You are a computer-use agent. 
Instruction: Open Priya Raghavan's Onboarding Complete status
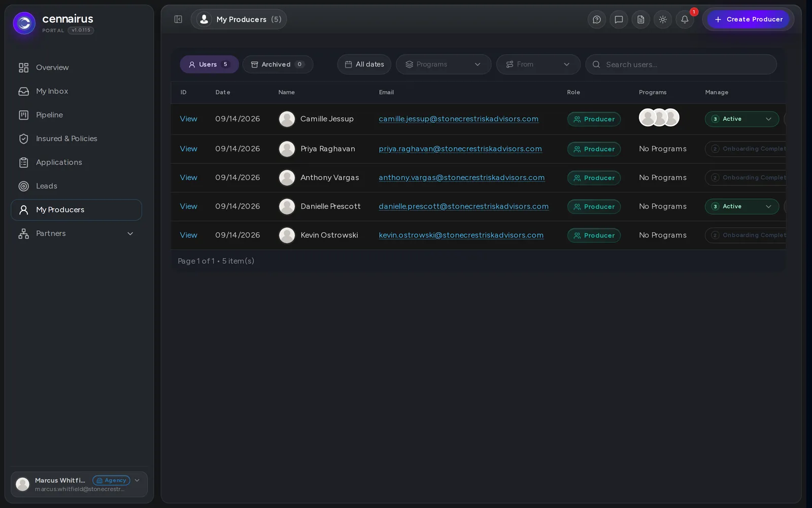pyautogui.click(x=746, y=149)
